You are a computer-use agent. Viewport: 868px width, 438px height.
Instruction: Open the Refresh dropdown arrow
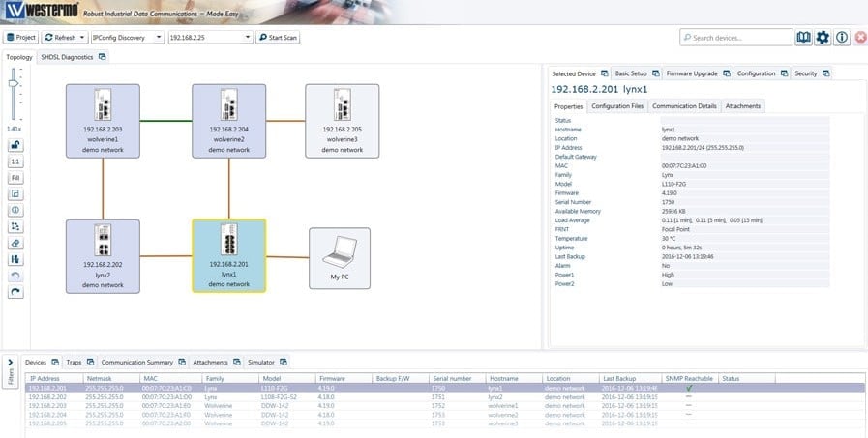click(83, 38)
